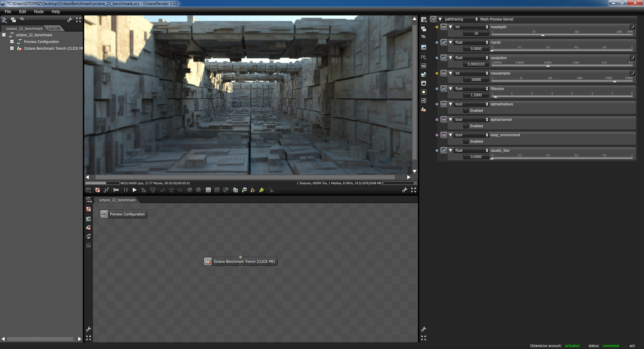Open the Node menu
Image resolution: width=644 pixels, height=349 pixels.
click(x=39, y=11)
